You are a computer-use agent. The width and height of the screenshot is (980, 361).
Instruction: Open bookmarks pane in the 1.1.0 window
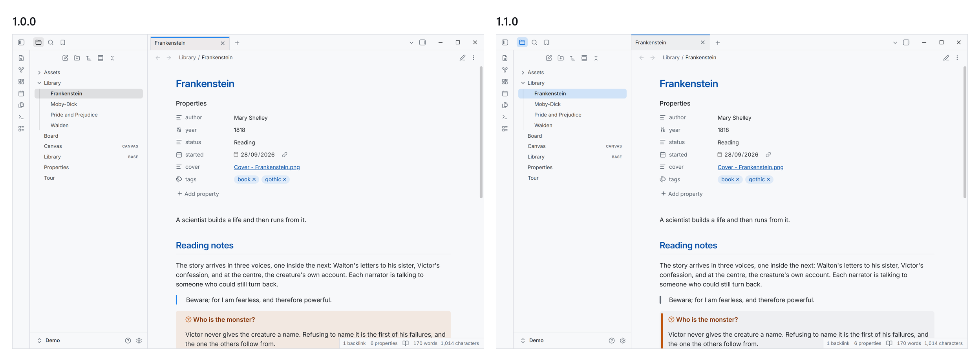pos(547,42)
